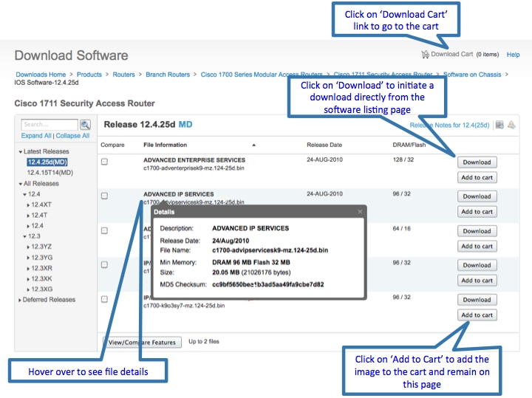Click Collapse All in sidebar
Screen dimensions: 532x398
pyautogui.click(x=72, y=136)
